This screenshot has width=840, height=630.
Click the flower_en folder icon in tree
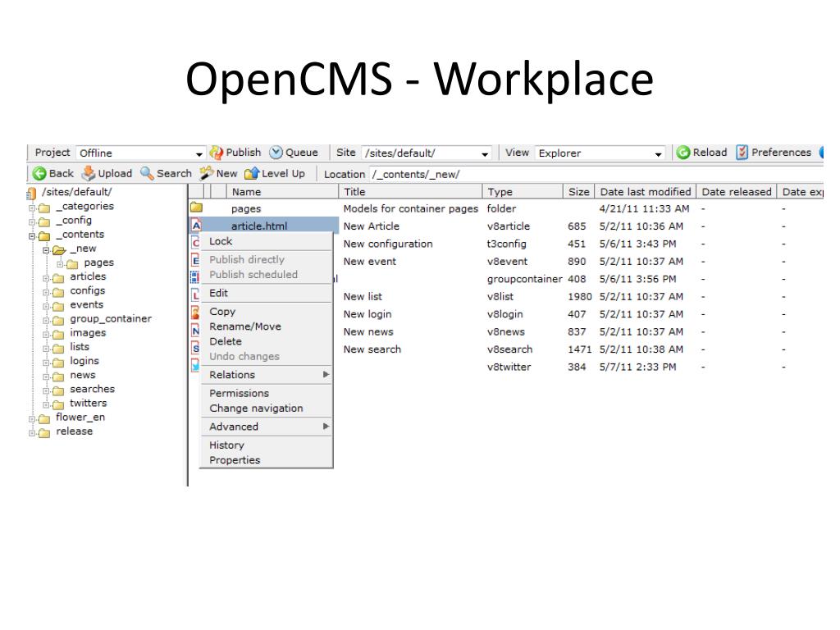44,419
